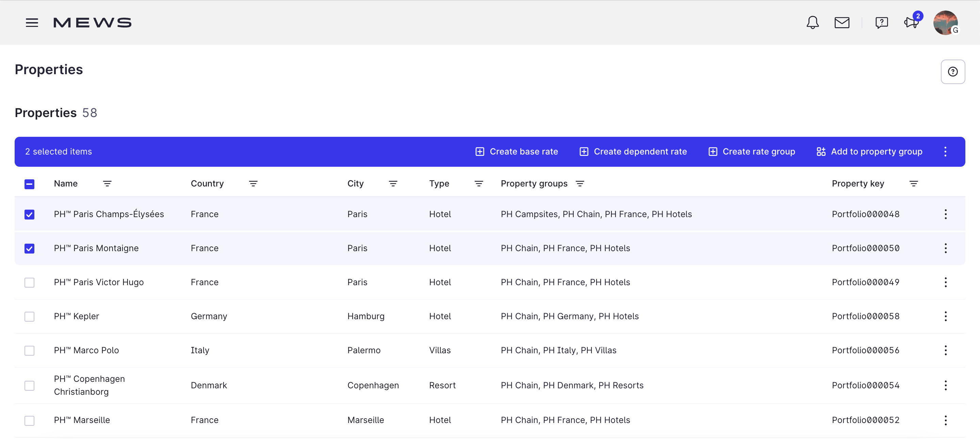Open row menu for Paris Champs-Élysées

pos(945,214)
